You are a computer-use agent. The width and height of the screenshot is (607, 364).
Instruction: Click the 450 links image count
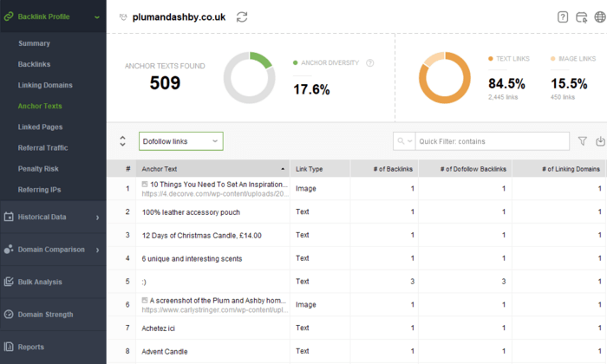pyautogui.click(x=563, y=97)
